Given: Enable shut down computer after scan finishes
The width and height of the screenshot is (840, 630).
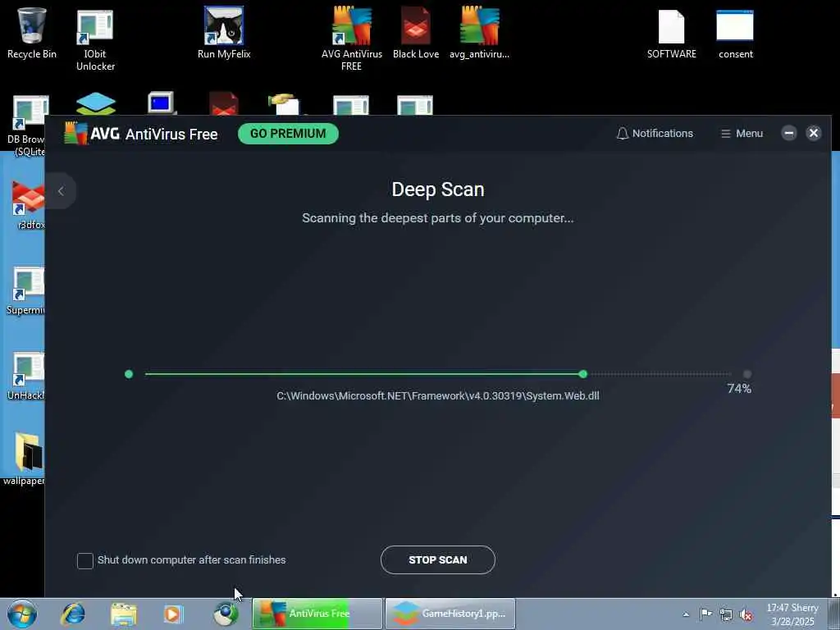Looking at the screenshot, I should click(x=85, y=560).
